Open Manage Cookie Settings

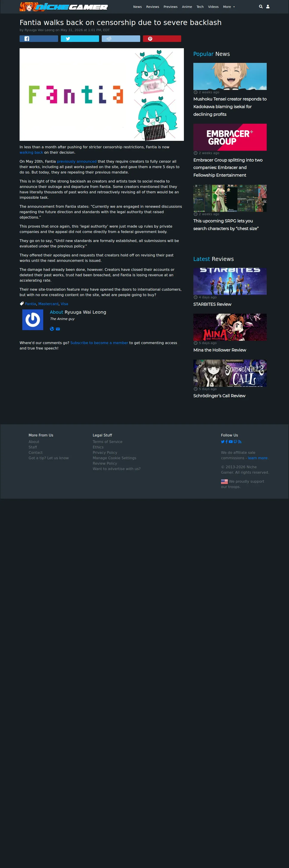tap(114, 458)
